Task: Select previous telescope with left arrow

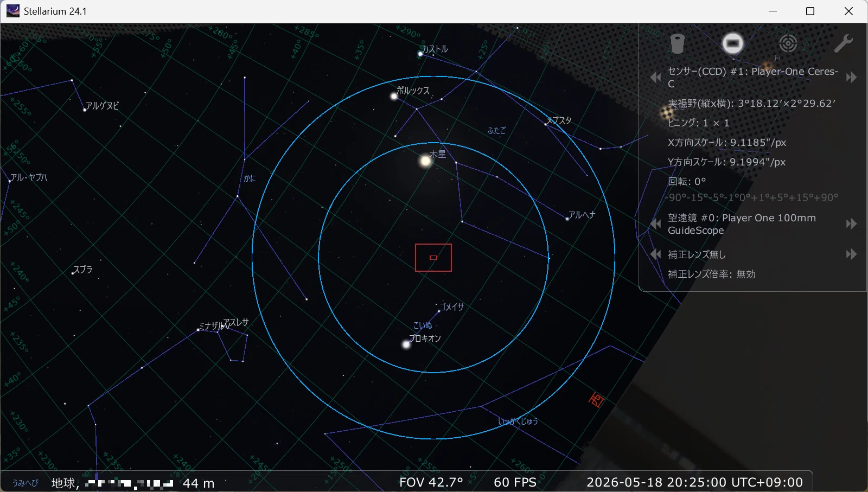Action: pyautogui.click(x=656, y=224)
